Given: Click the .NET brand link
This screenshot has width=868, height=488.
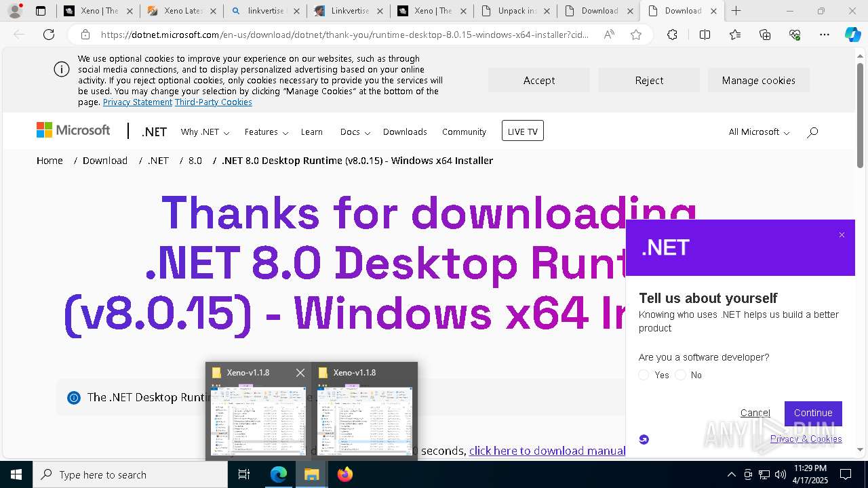Looking at the screenshot, I should [155, 132].
